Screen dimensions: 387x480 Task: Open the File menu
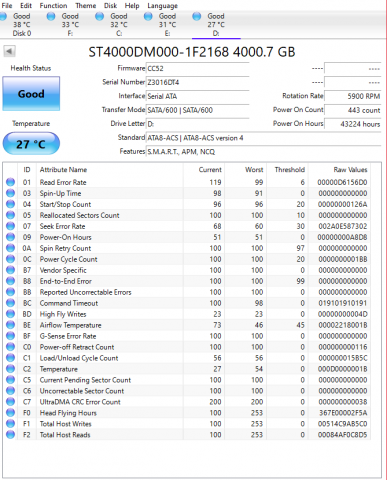pos(7,6)
